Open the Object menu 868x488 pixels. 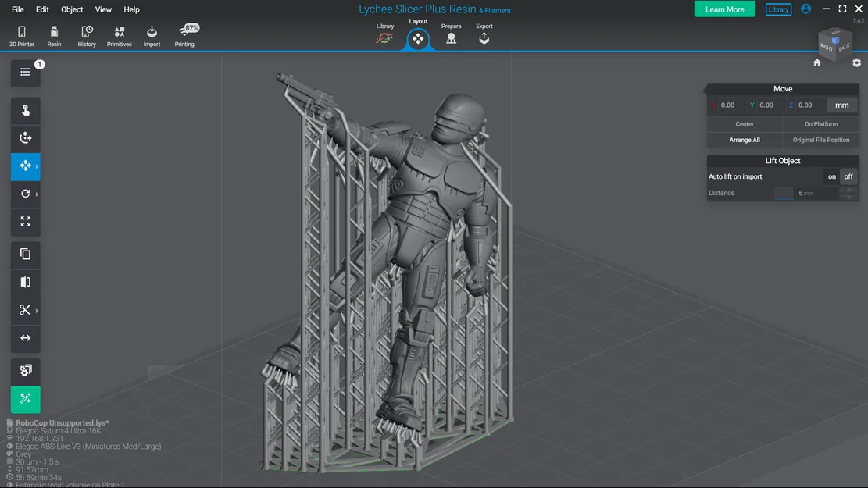[x=72, y=9]
